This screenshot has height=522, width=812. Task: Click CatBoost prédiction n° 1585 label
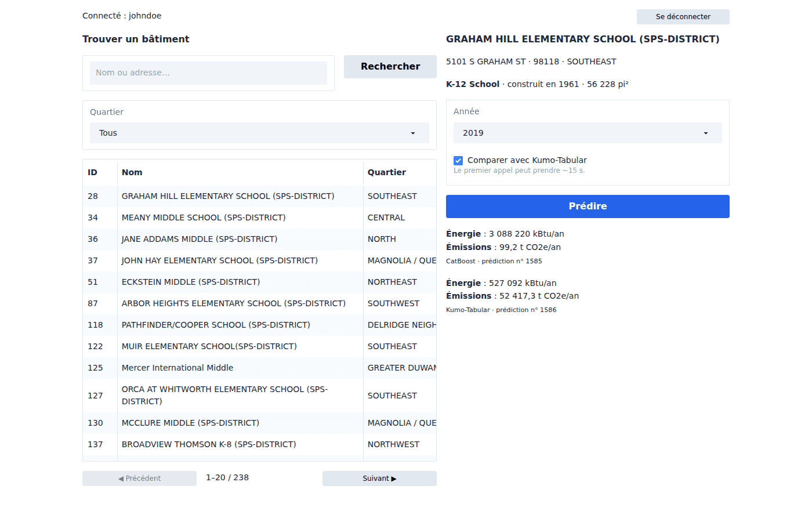[494, 261]
